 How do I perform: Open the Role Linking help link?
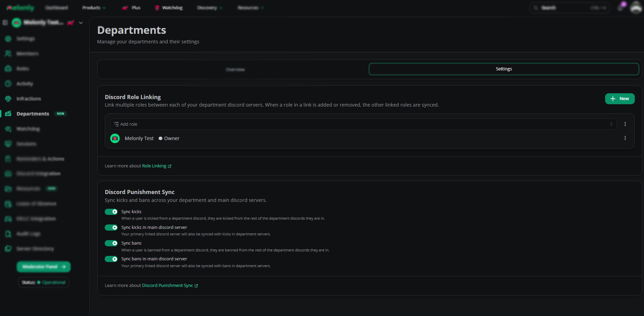(157, 166)
